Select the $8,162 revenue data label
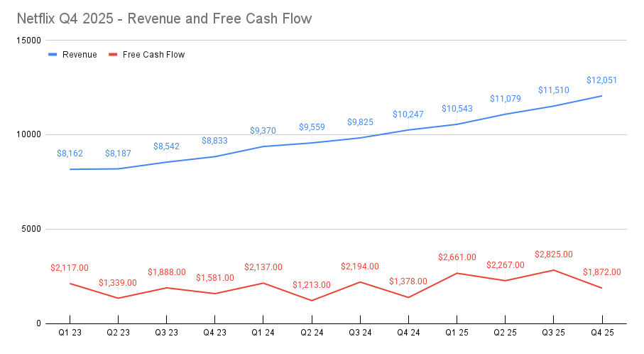Screen dimensions: 644x354 (x=70, y=153)
